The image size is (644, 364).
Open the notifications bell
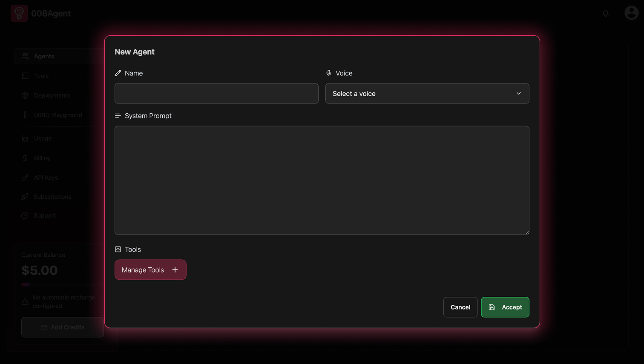(605, 13)
